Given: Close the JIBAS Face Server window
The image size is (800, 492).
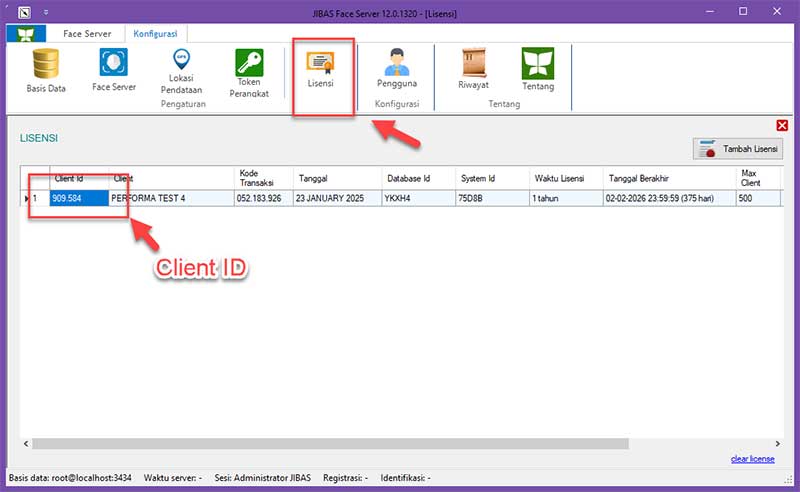Looking at the screenshot, I should (777, 11).
